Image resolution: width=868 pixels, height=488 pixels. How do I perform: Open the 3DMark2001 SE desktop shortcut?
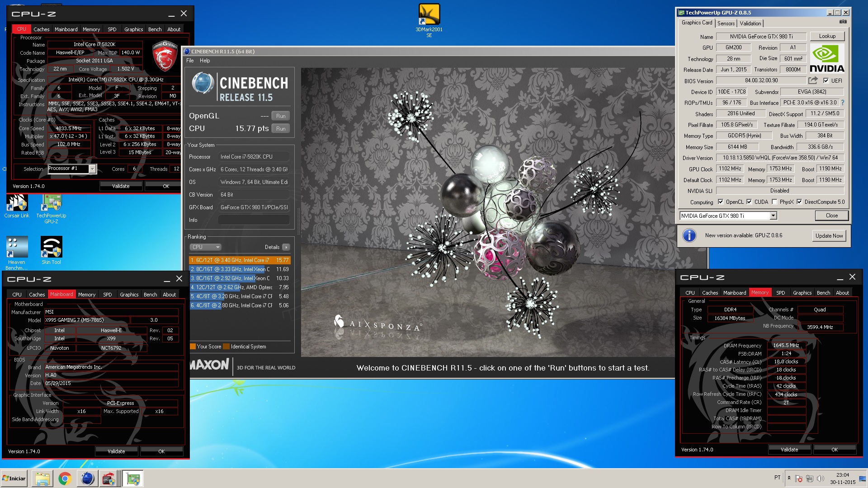click(429, 20)
